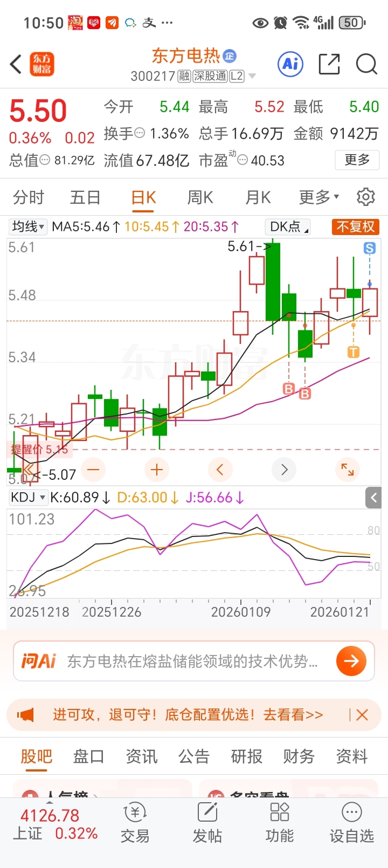Tap the enterprise 企 badge next to stock name
Viewport: 388px width, 868px height.
[x=230, y=56]
